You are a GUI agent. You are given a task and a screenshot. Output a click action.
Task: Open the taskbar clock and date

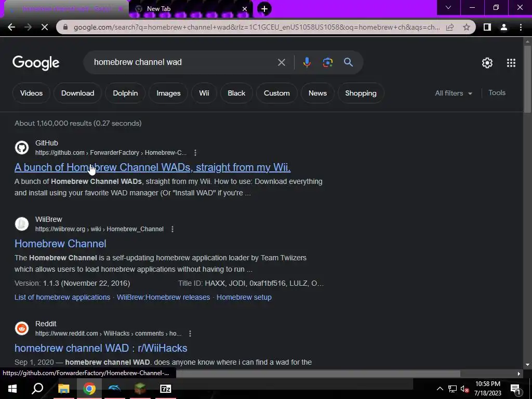tap(487, 389)
